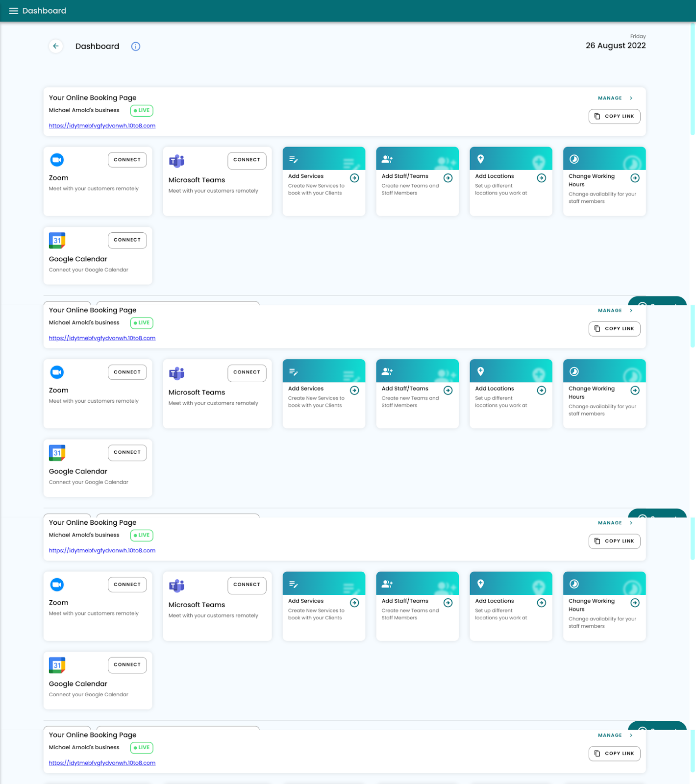Screen dimensions: 696x784
Task: Open Add Locations arrow in the first section
Action: [542, 178]
